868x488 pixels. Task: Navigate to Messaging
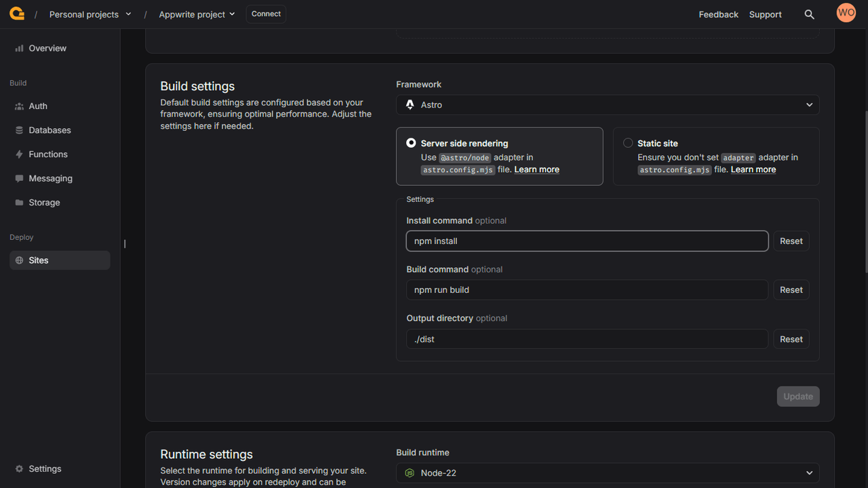[x=50, y=178]
